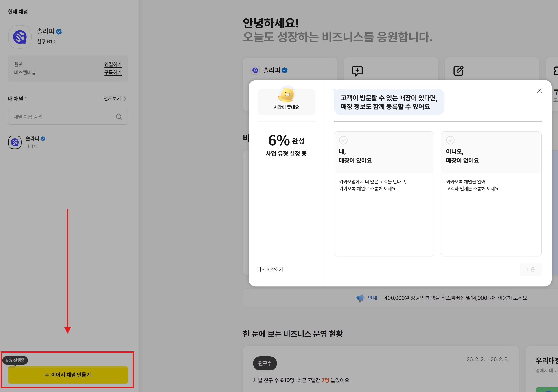Click the yellow mascot character icon
This screenshot has height=392, width=558.
point(286,94)
